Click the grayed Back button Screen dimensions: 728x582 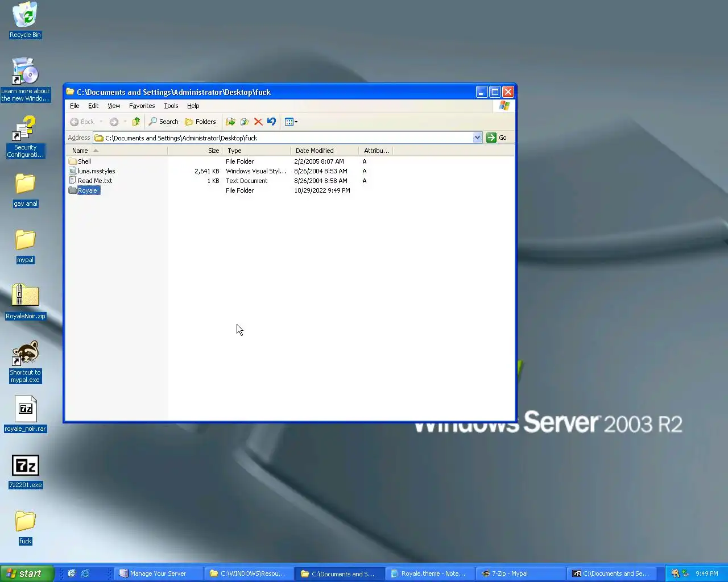pos(82,122)
